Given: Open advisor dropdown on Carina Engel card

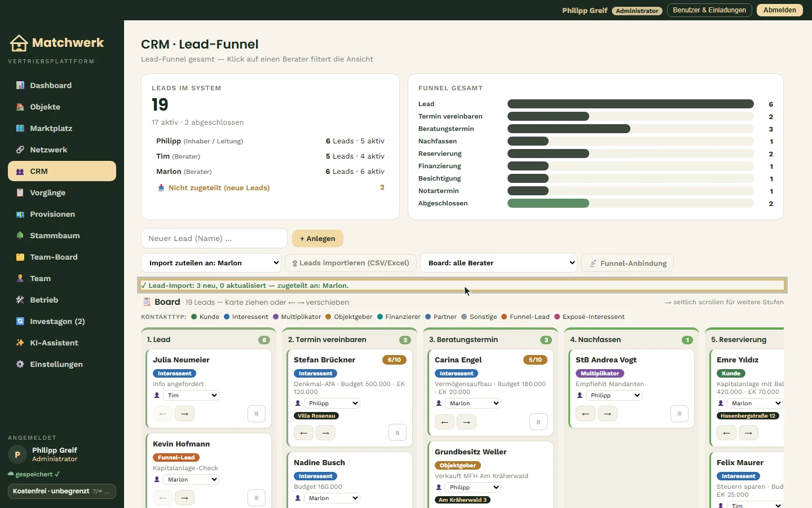Looking at the screenshot, I should 473,404.
